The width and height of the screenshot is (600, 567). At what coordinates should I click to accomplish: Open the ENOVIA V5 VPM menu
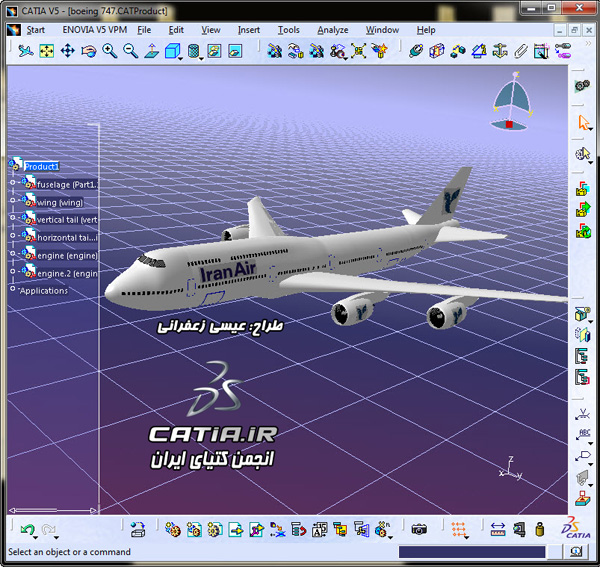95,30
